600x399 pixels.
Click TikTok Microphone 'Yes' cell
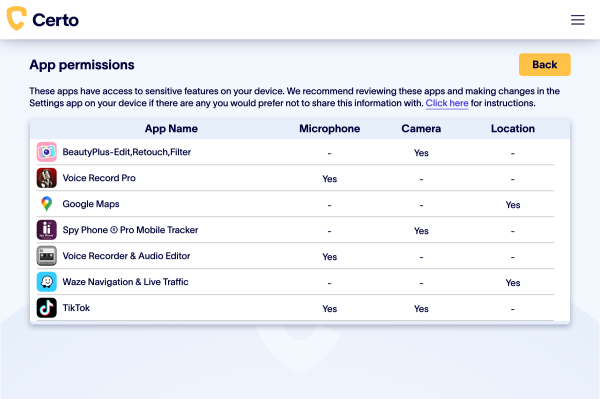click(x=329, y=309)
